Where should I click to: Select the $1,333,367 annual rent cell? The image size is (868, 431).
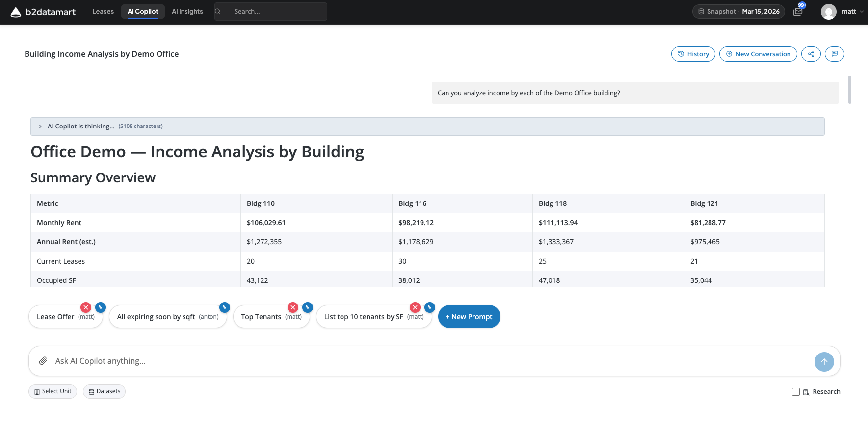[x=608, y=242]
